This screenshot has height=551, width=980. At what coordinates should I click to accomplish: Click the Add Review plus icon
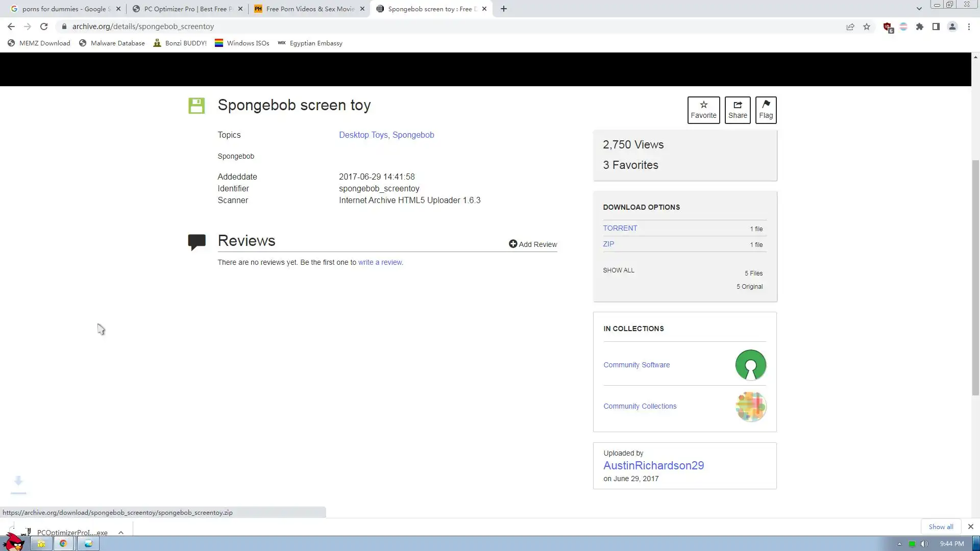click(x=513, y=244)
